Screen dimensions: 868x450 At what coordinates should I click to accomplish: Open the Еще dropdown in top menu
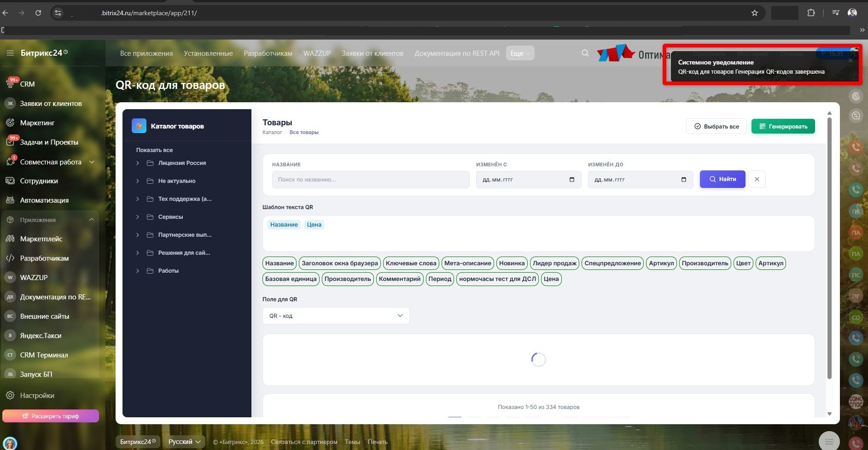tap(520, 53)
